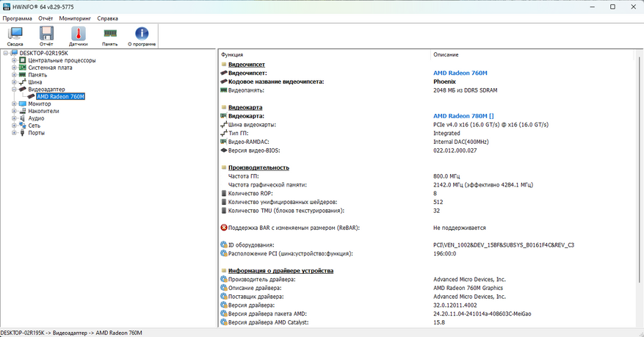Click the AMD Radeon 780M videocard value

point(463,116)
